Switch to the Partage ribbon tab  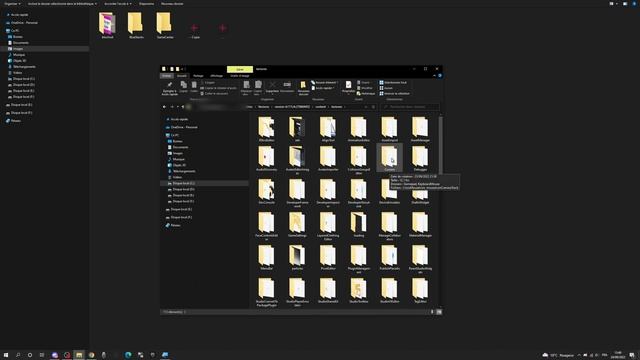tap(198, 76)
